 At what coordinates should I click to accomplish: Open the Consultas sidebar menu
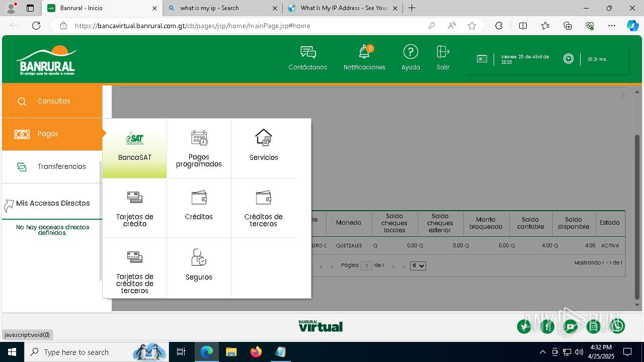tap(52, 102)
